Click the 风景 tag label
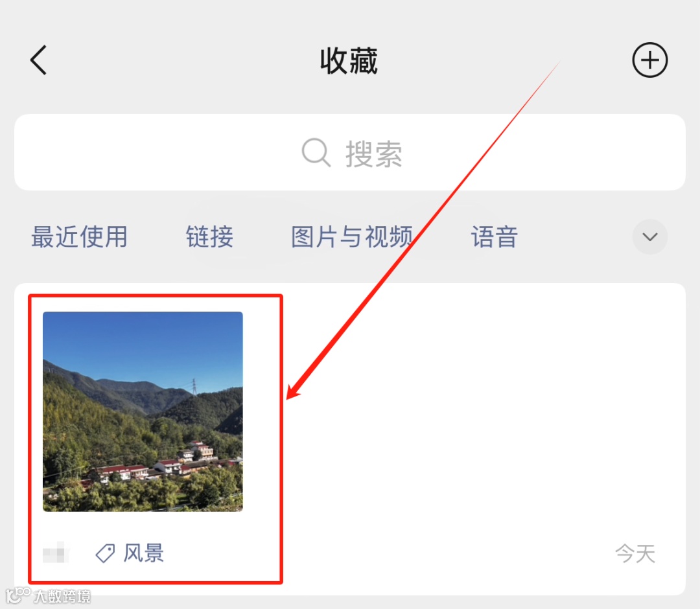 144,553
